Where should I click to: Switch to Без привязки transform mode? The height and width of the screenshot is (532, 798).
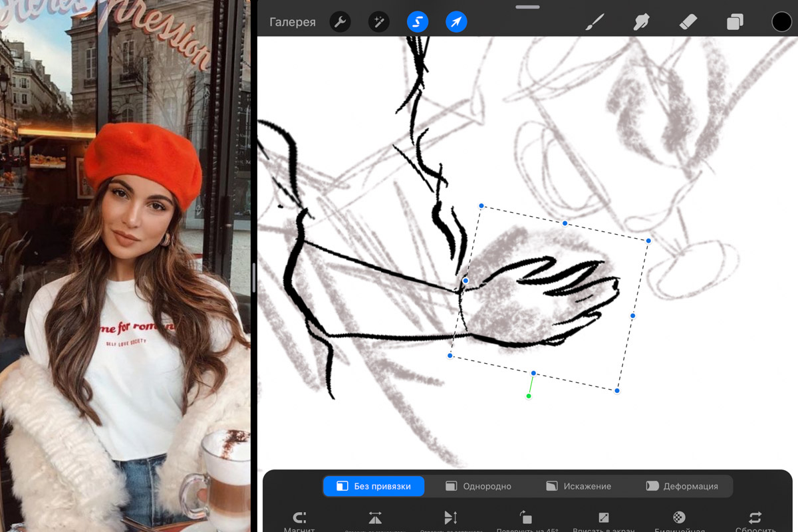[x=374, y=486]
